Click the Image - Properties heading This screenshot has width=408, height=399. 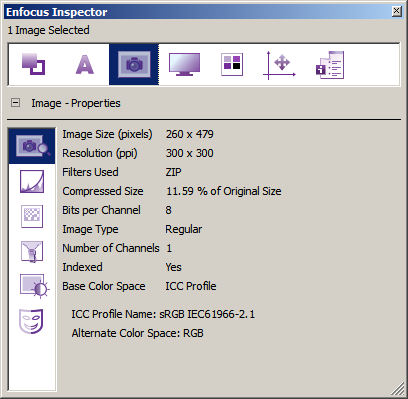pyautogui.click(x=76, y=103)
